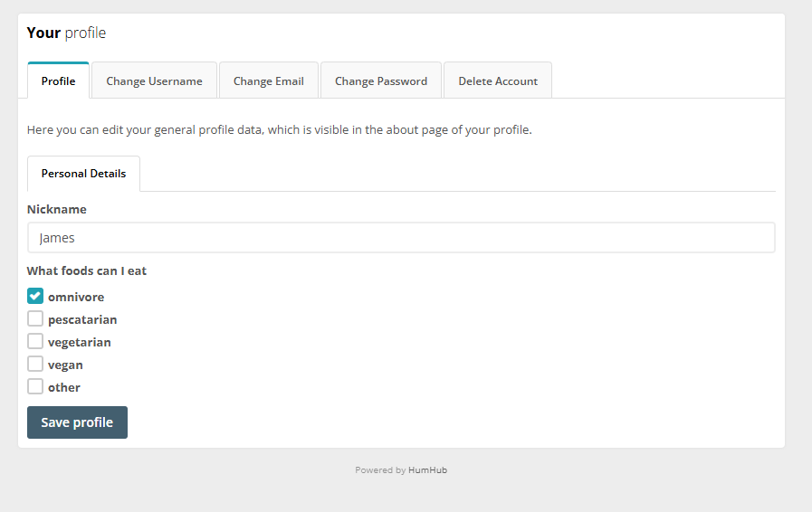This screenshot has width=812, height=512.
Task: Click the vegan label text
Action: 65,365
